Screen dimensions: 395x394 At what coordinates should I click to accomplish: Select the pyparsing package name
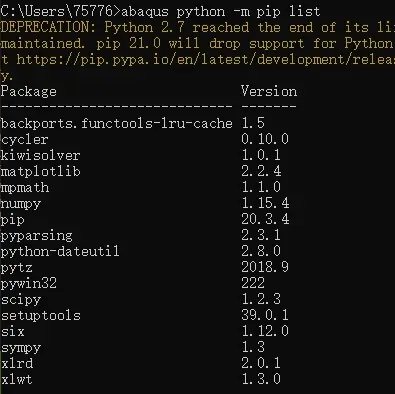(x=37, y=236)
